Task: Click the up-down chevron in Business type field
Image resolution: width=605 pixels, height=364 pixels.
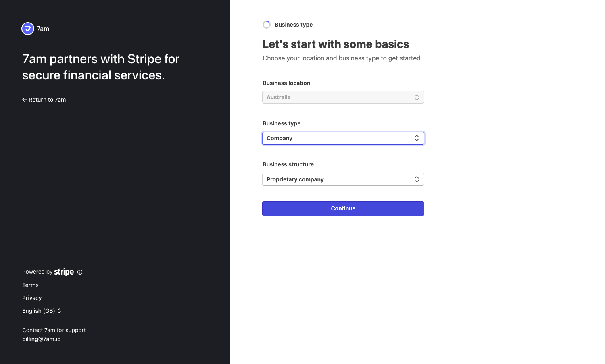Action: point(417,138)
